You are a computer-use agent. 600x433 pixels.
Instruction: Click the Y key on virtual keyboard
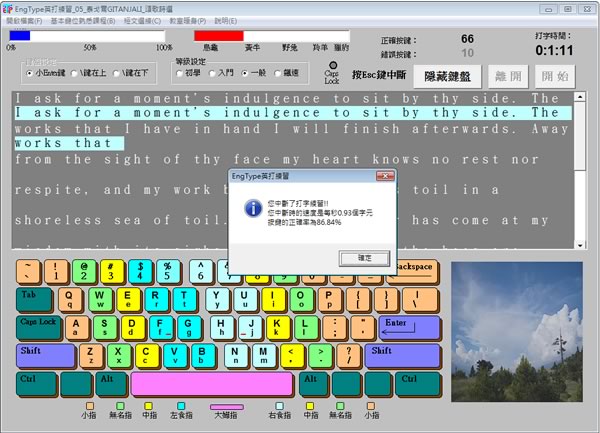pyautogui.click(x=217, y=300)
